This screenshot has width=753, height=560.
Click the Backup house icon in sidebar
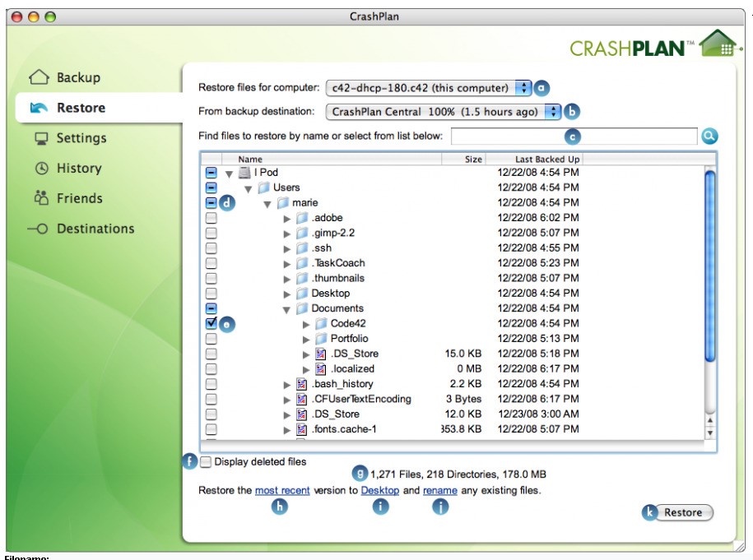40,78
